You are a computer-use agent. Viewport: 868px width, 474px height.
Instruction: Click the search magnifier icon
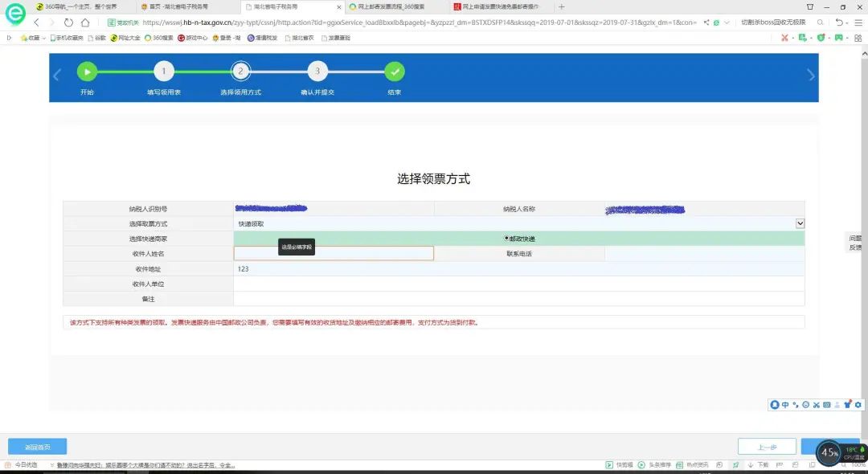[820, 22]
